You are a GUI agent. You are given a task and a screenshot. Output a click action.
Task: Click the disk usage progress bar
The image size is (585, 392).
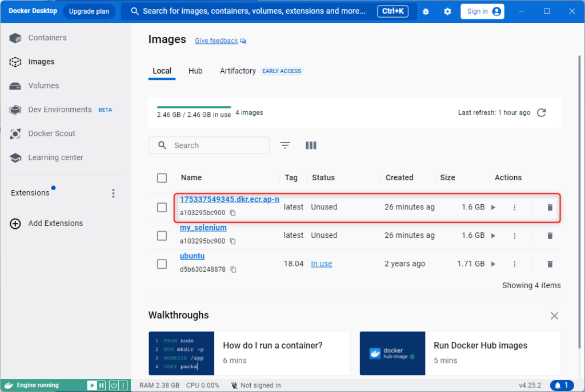point(194,107)
